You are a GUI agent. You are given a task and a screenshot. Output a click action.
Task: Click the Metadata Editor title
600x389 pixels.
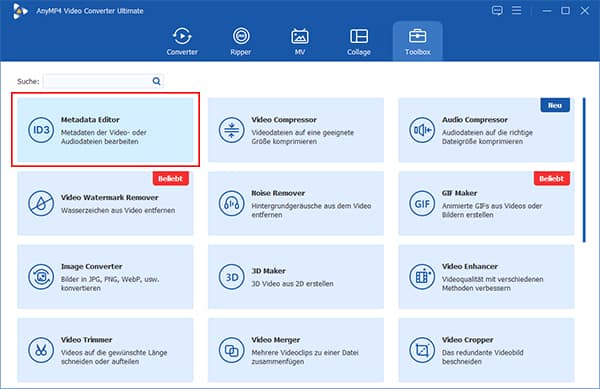(90, 120)
